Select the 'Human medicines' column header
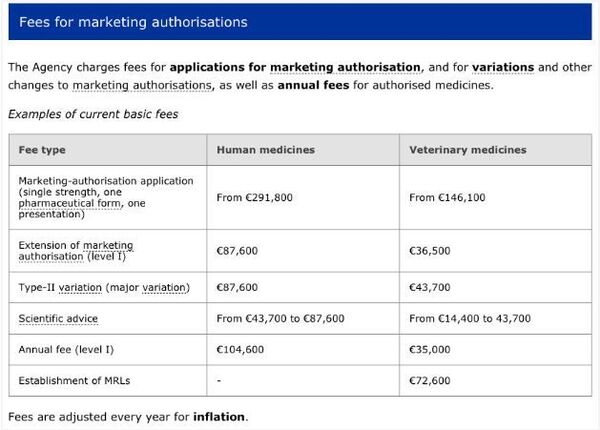This screenshot has height=430, width=600. tap(265, 150)
